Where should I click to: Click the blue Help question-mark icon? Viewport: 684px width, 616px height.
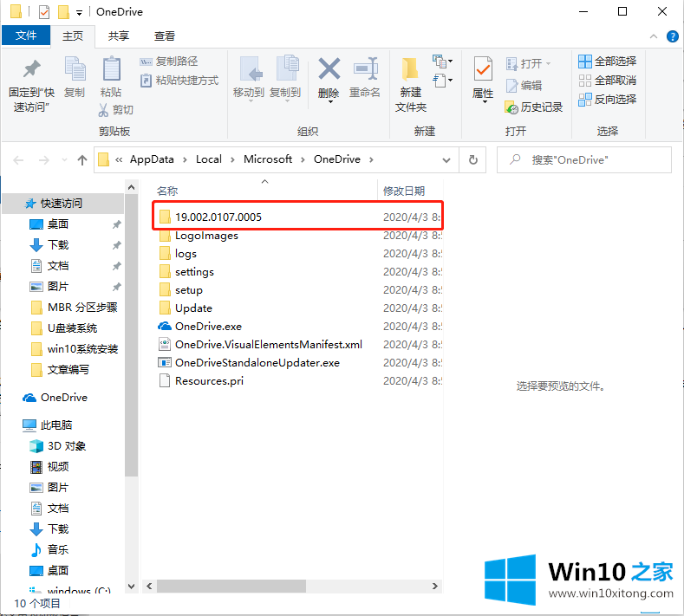[673, 36]
